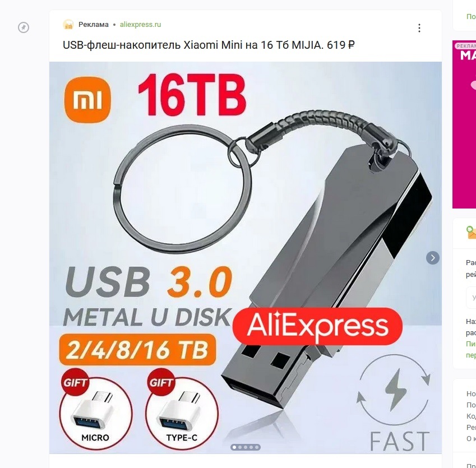Open the pink sidebar banner advertisement
The height and width of the screenshot is (468, 476).
tap(464, 124)
